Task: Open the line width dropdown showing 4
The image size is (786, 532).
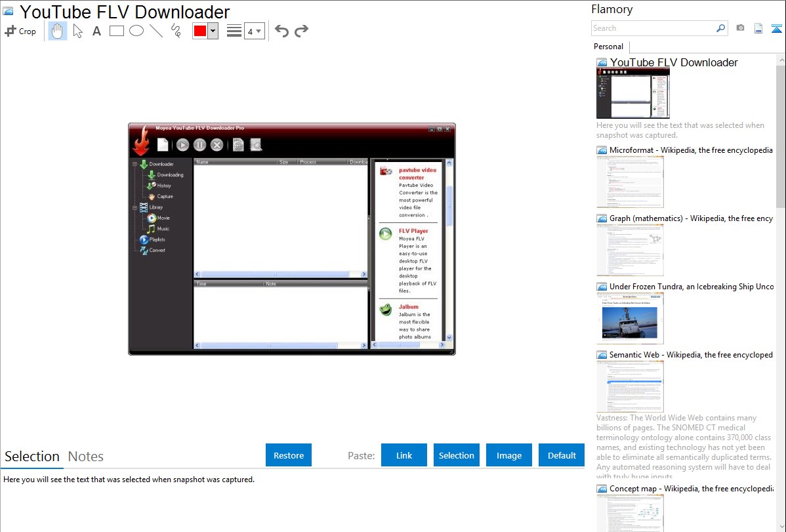Action: pyautogui.click(x=255, y=31)
